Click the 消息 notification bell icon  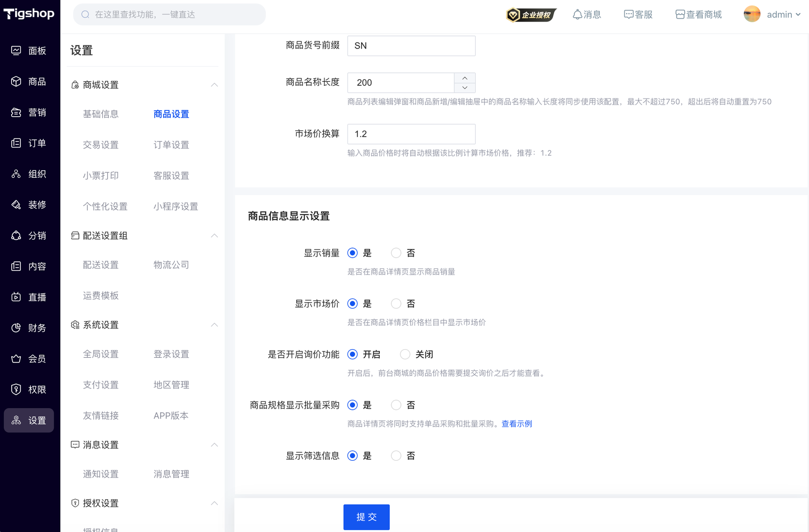click(577, 15)
